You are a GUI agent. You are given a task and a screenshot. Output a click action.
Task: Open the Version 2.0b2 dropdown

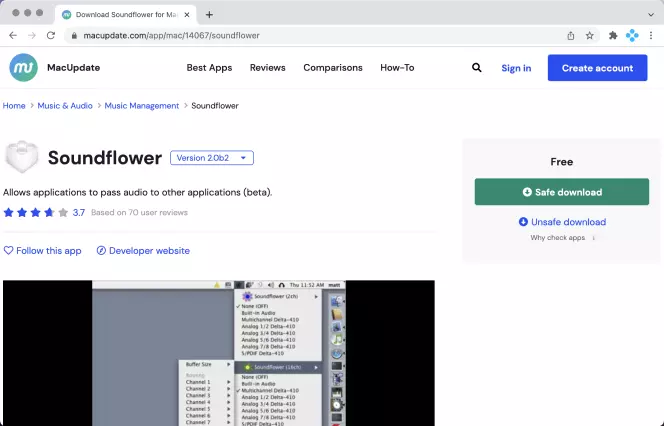pyautogui.click(x=212, y=158)
